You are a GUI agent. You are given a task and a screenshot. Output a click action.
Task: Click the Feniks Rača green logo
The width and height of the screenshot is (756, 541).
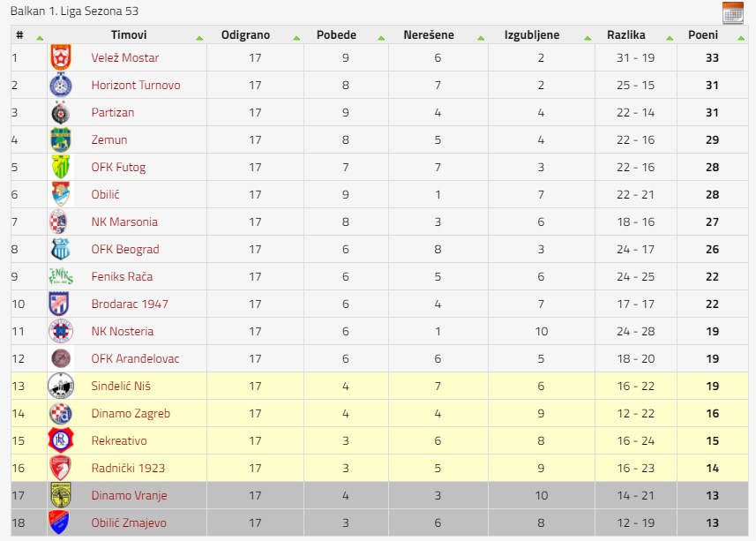(x=61, y=277)
